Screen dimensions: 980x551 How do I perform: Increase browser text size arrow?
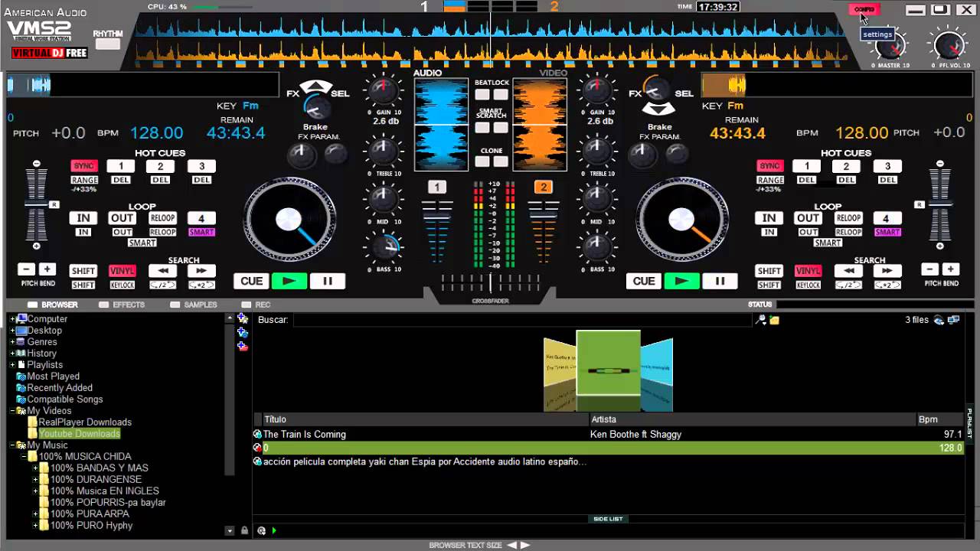(x=525, y=546)
